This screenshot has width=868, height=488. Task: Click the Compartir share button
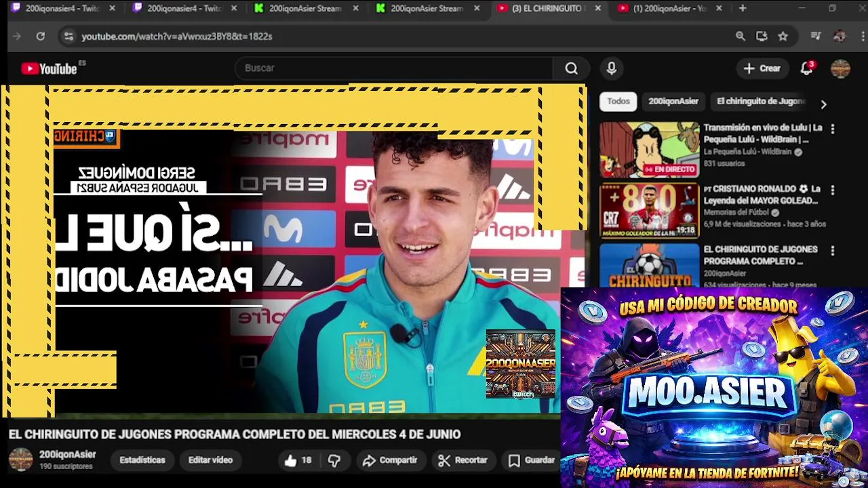tap(390, 460)
